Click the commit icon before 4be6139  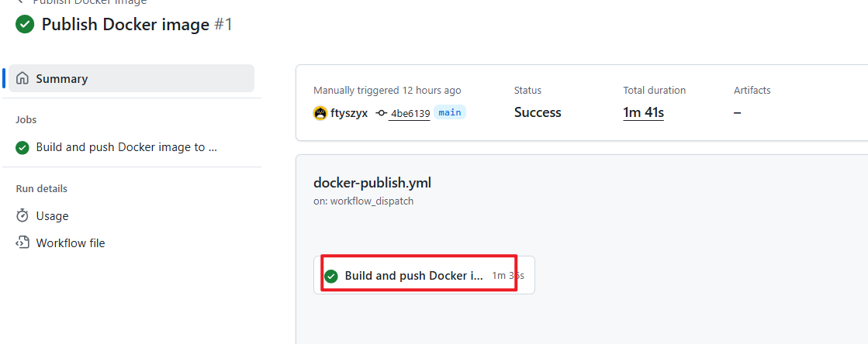[x=381, y=113]
